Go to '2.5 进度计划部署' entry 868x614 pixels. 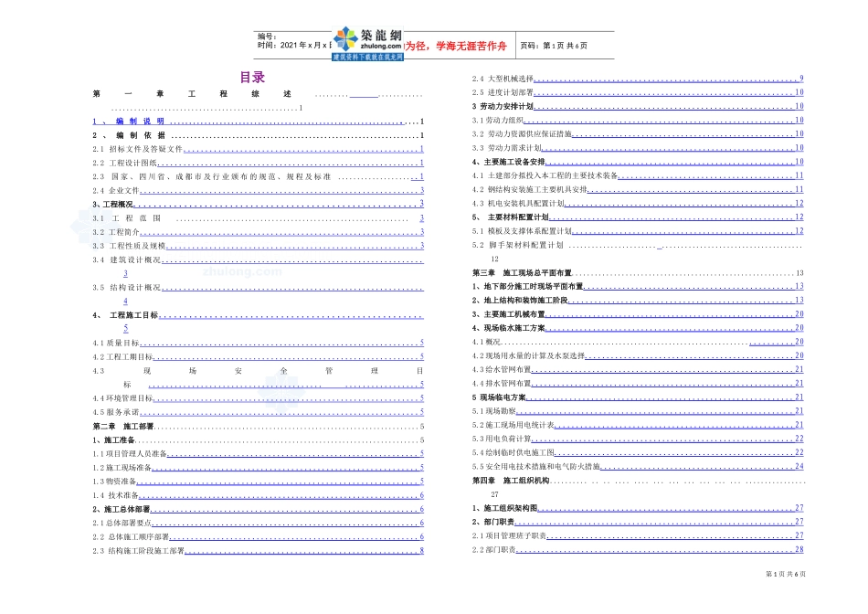click(638, 92)
